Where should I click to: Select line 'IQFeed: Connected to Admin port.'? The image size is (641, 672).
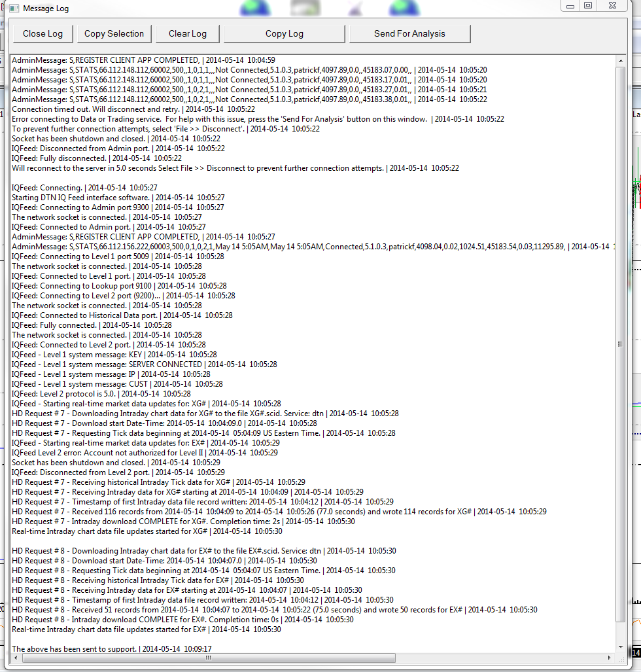click(109, 227)
